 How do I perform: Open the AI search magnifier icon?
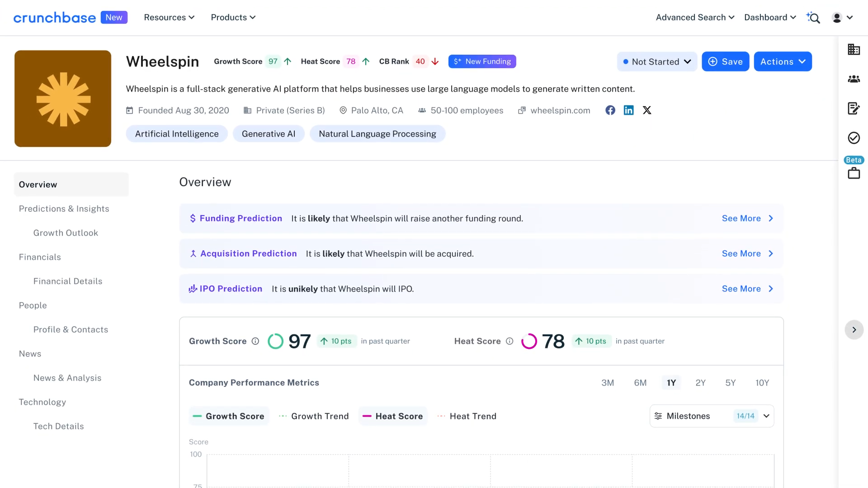pyautogui.click(x=813, y=18)
